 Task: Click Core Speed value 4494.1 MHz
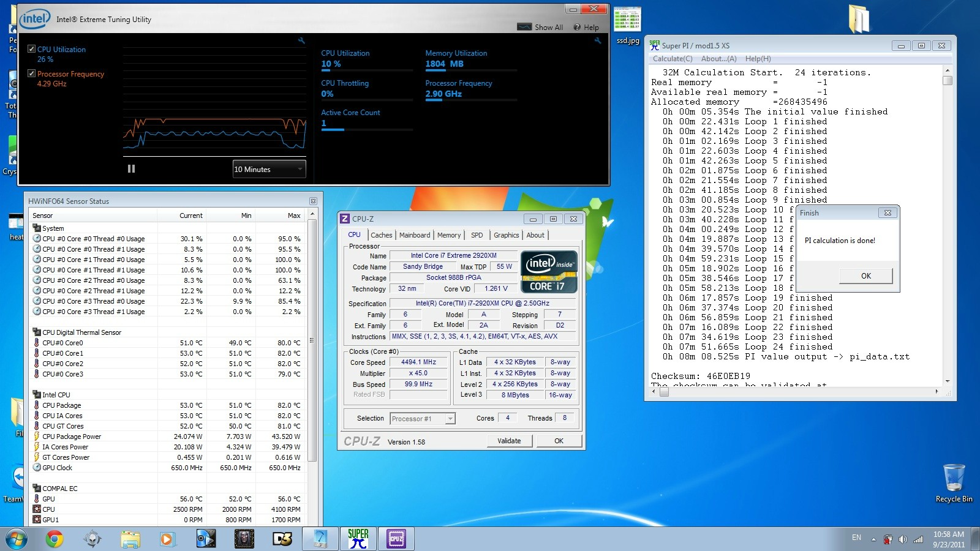point(419,362)
